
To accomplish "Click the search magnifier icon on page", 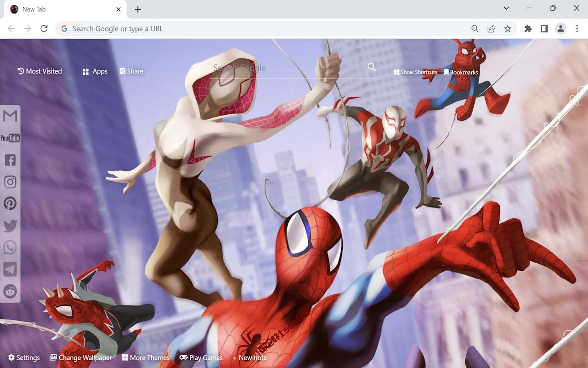I will [x=372, y=67].
